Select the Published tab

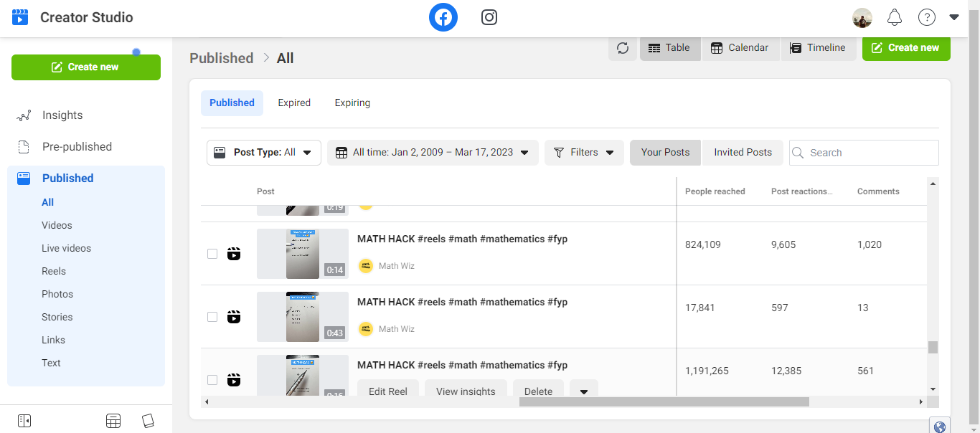pos(232,103)
